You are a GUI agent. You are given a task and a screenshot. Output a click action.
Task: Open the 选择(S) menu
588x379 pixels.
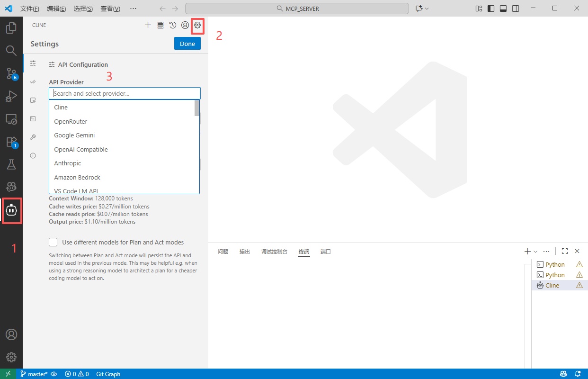click(83, 9)
